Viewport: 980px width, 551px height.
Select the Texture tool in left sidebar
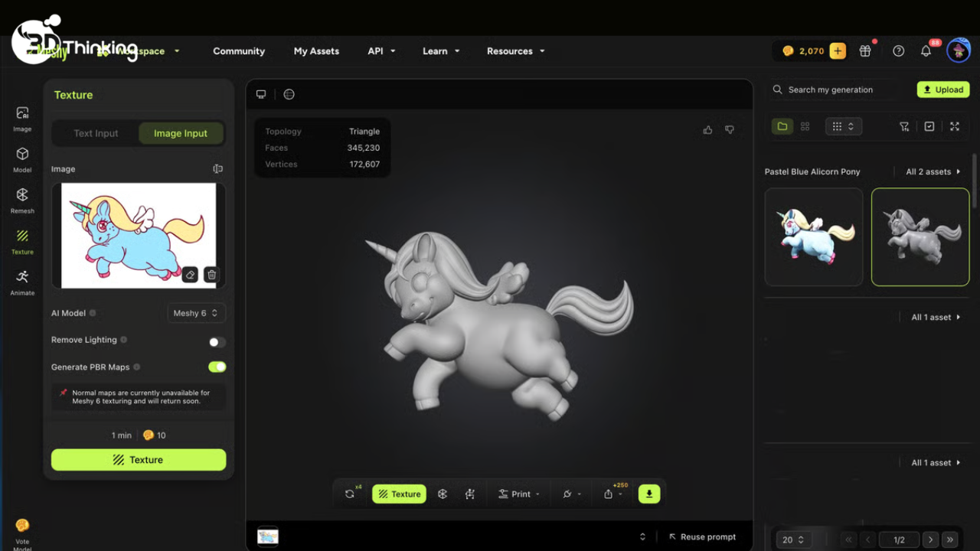(x=22, y=242)
